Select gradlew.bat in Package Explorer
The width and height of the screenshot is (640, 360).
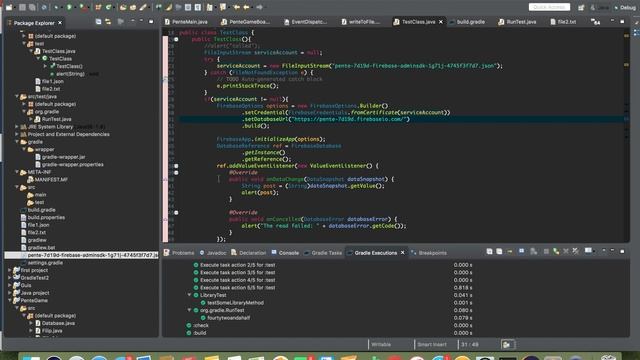click(x=41, y=247)
